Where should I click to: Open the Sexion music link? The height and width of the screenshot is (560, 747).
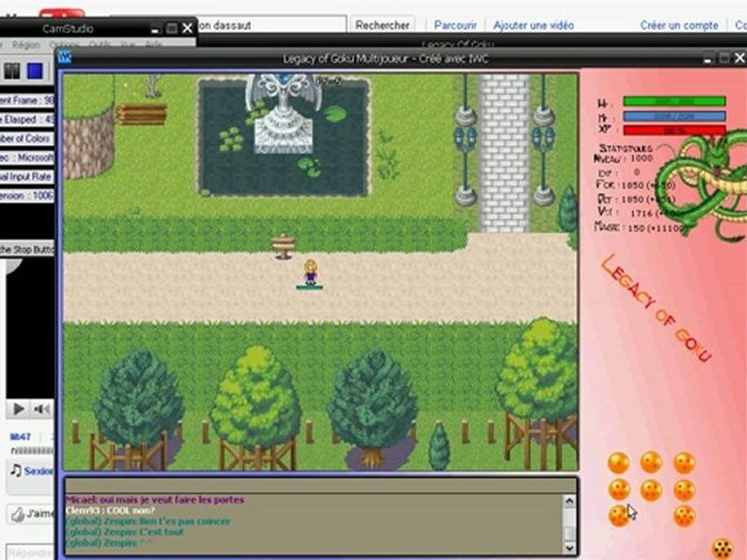pyautogui.click(x=39, y=471)
